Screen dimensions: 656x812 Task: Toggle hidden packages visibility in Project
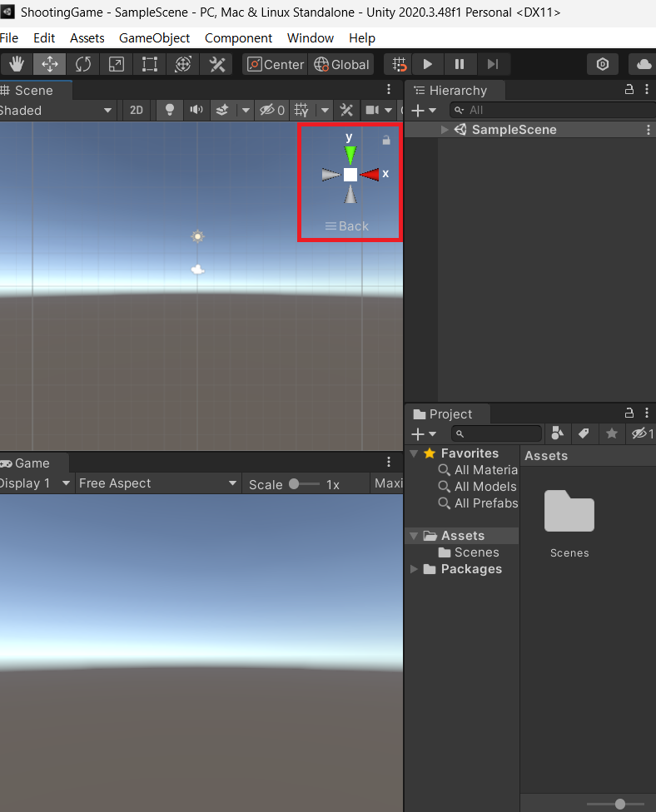pos(642,433)
